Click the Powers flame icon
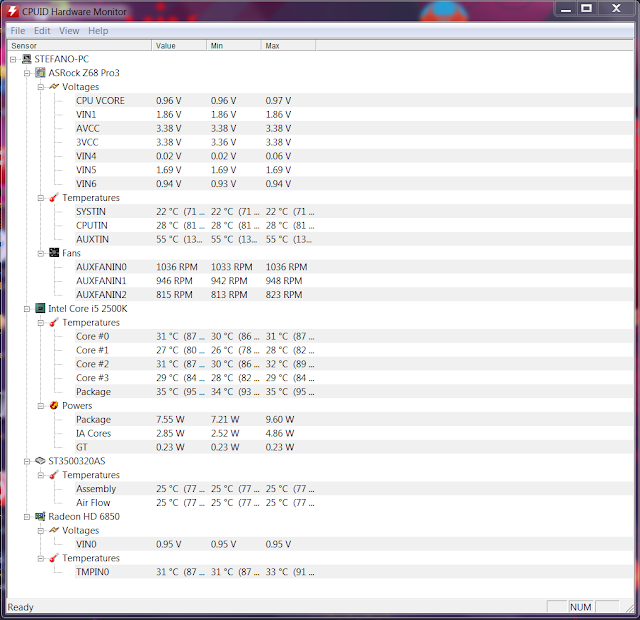Viewport: 640px width, 620px height. [54, 405]
